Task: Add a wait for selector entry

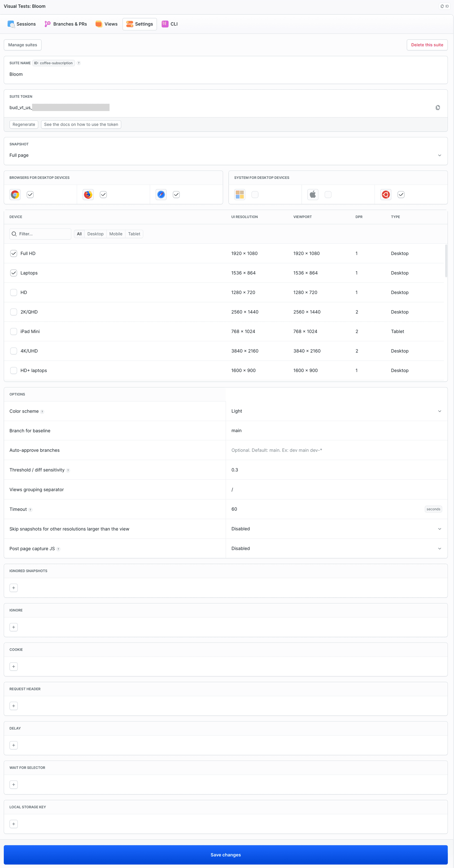Action: click(x=13, y=784)
